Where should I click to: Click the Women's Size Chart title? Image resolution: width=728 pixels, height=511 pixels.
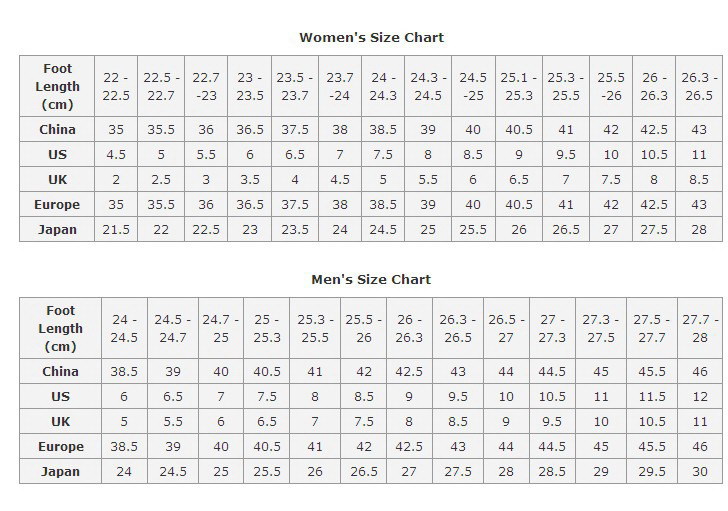click(x=371, y=38)
